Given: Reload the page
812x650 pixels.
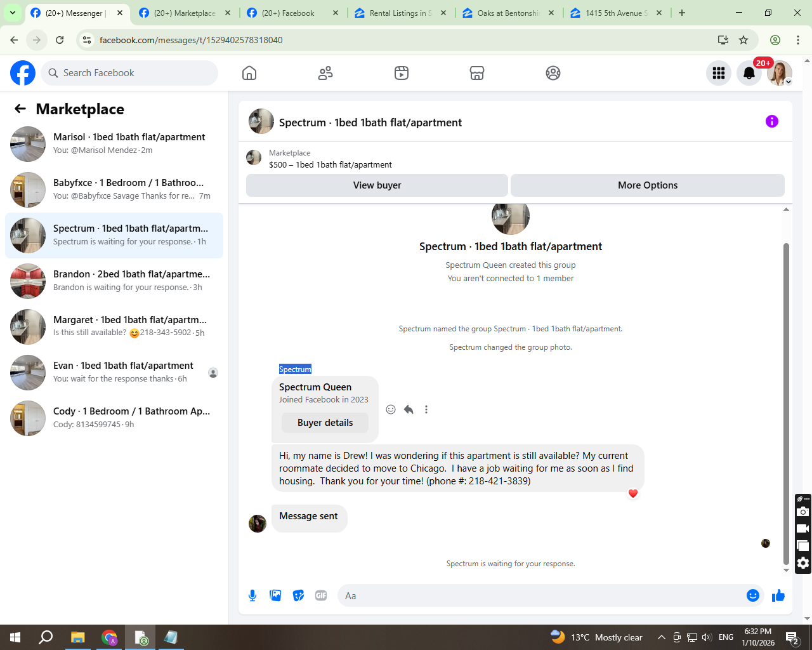Looking at the screenshot, I should click(x=60, y=40).
